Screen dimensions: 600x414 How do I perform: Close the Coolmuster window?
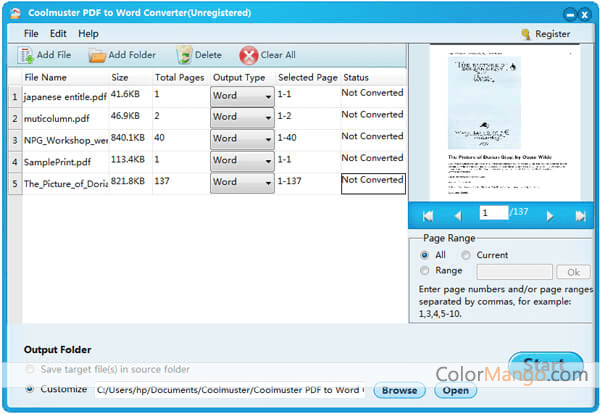(x=585, y=15)
